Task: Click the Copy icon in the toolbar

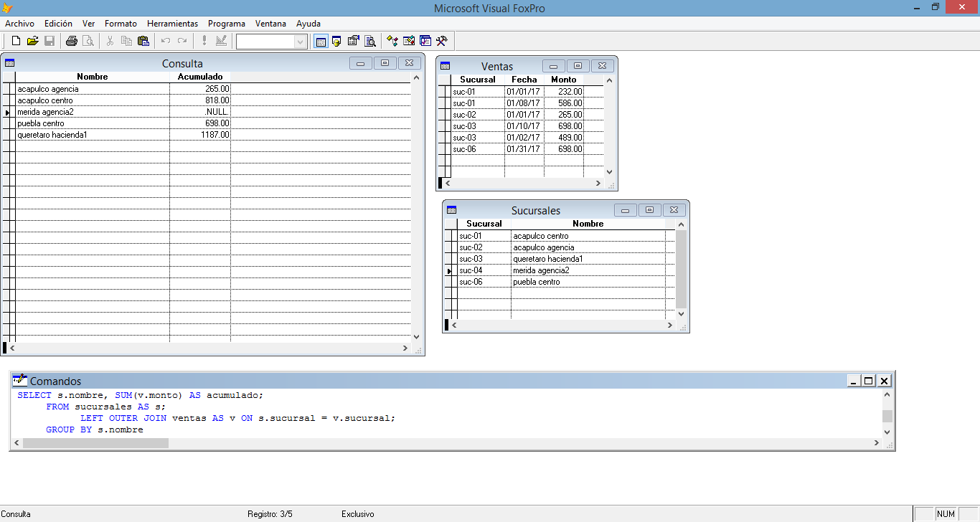Action: [x=126, y=42]
